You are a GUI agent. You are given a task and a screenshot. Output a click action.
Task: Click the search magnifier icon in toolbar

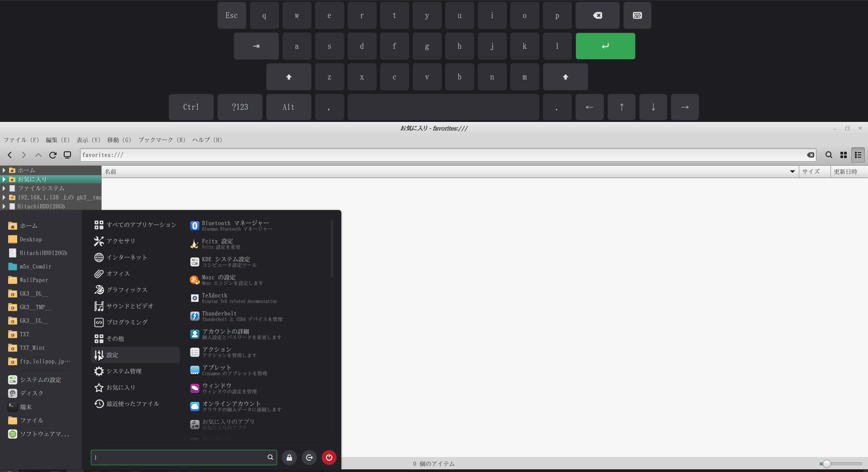(x=829, y=155)
